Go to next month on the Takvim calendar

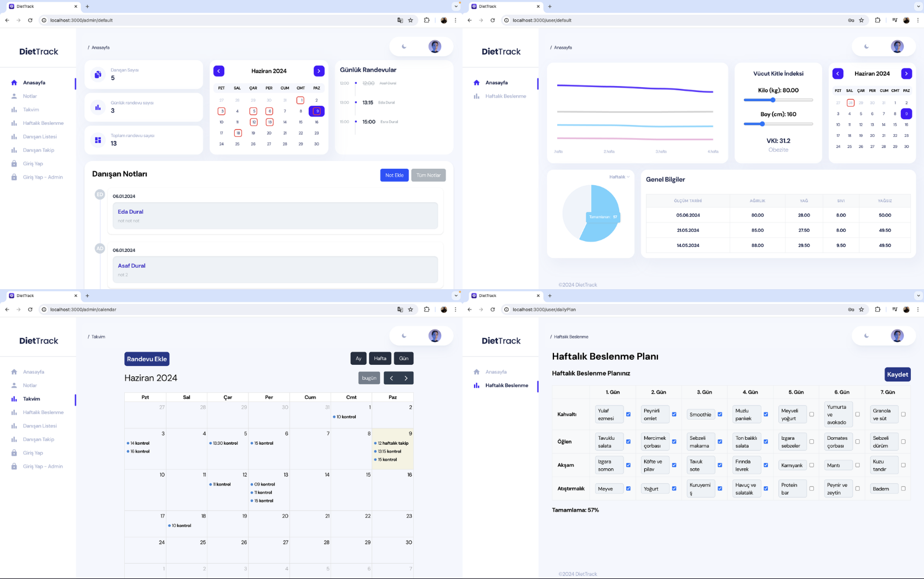coord(406,378)
